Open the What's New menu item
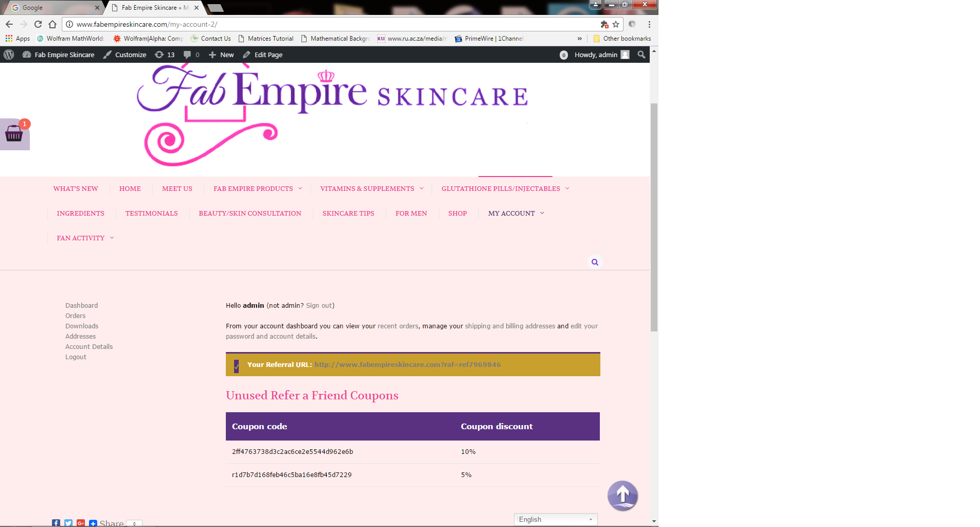 click(76, 188)
